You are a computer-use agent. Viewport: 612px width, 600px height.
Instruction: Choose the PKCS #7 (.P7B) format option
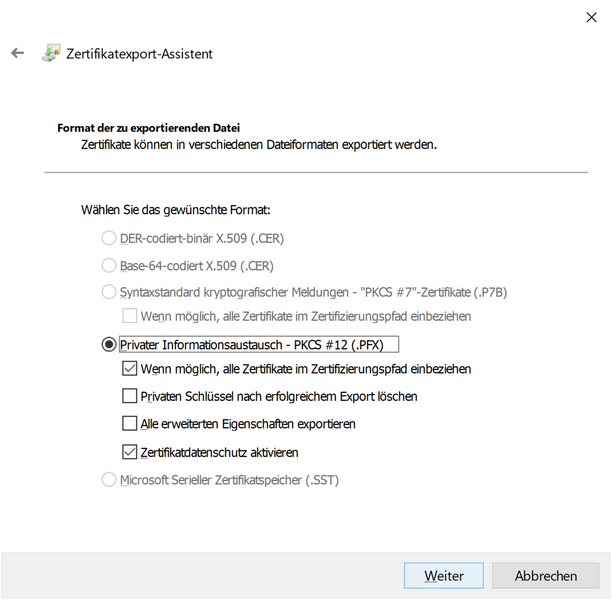tap(109, 292)
